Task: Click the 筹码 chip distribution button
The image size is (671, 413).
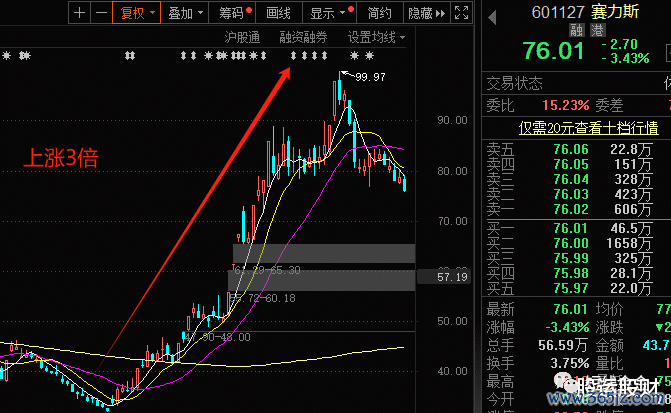Action: tap(232, 13)
